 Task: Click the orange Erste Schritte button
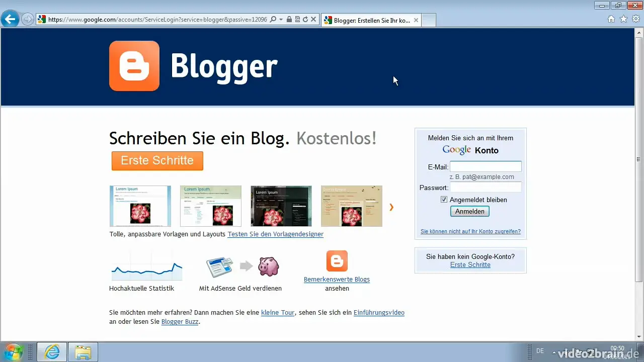pos(157,161)
